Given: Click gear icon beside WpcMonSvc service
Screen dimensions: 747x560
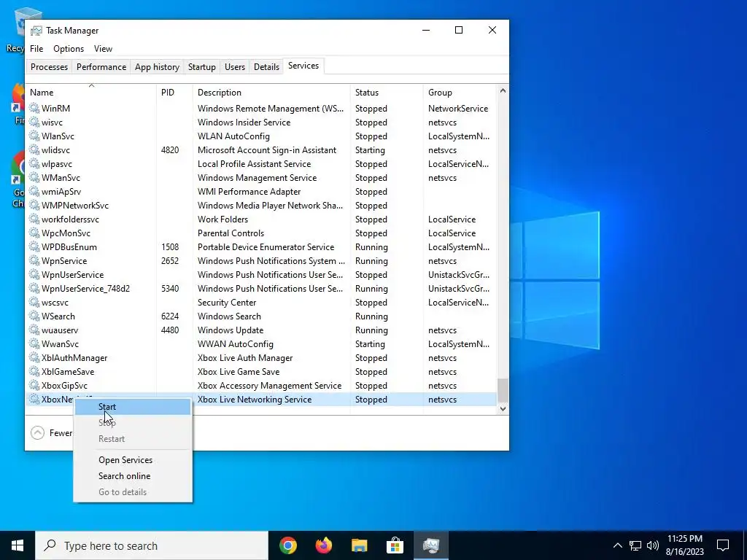Looking at the screenshot, I should tap(34, 233).
